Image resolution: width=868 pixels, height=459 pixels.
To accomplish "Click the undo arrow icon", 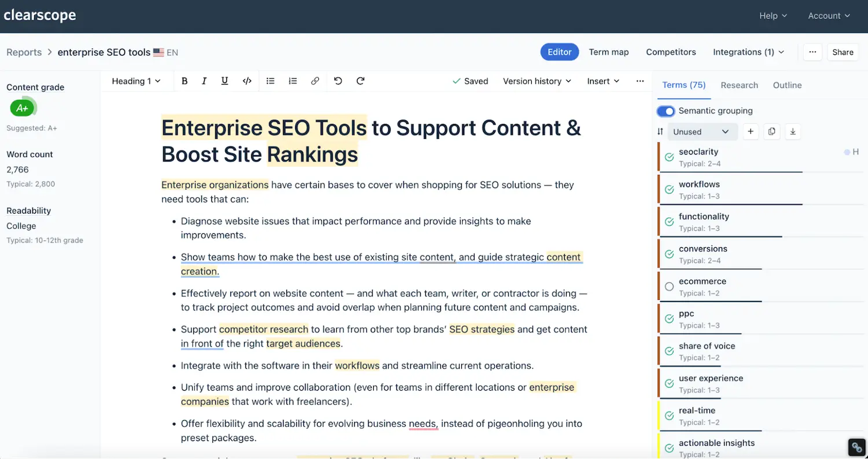I will [x=338, y=81].
